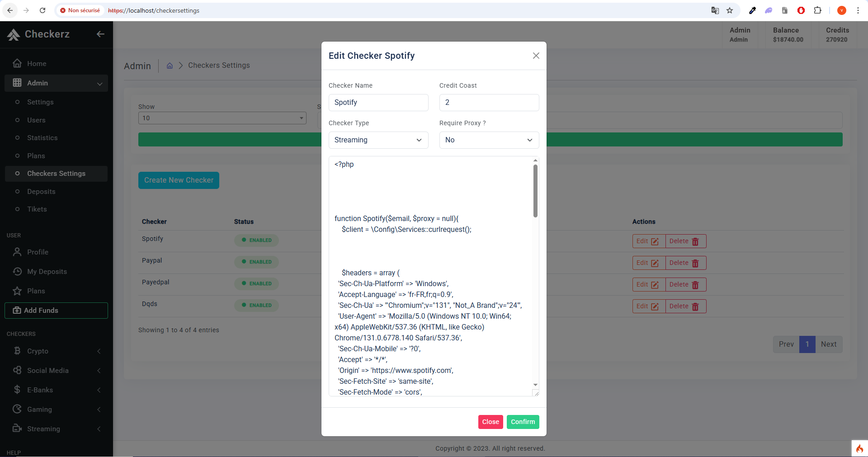Viewport: 868px width, 457px height.
Task: Click the Social Media sidebar icon
Action: [17, 370]
